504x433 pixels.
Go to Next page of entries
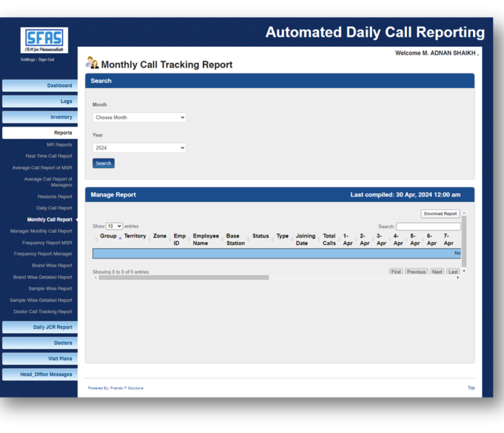(x=437, y=272)
